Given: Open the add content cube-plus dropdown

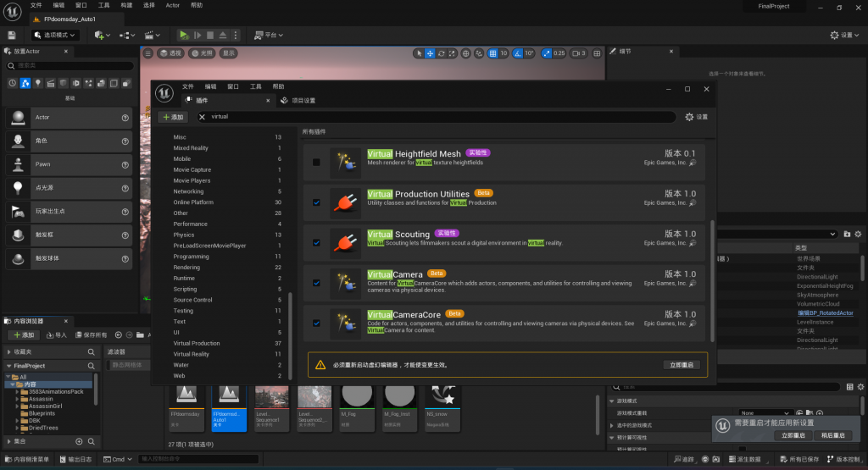Looking at the screenshot, I should [x=103, y=35].
